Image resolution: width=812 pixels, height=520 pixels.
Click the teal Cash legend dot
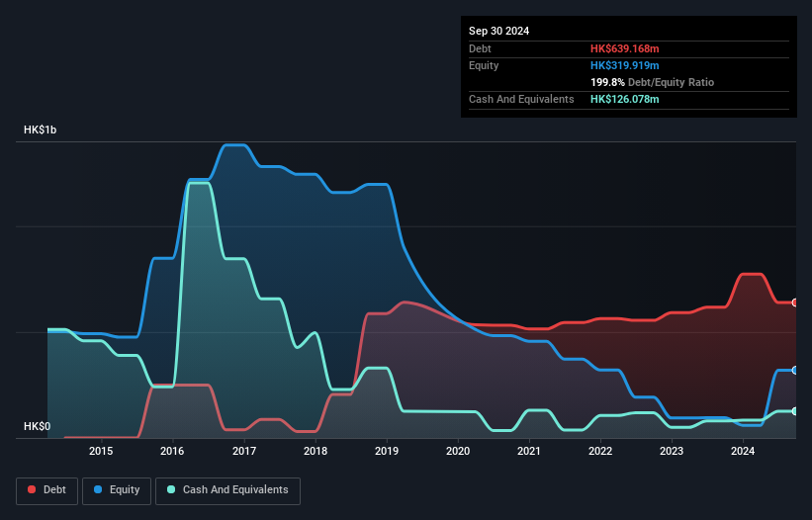coord(171,489)
